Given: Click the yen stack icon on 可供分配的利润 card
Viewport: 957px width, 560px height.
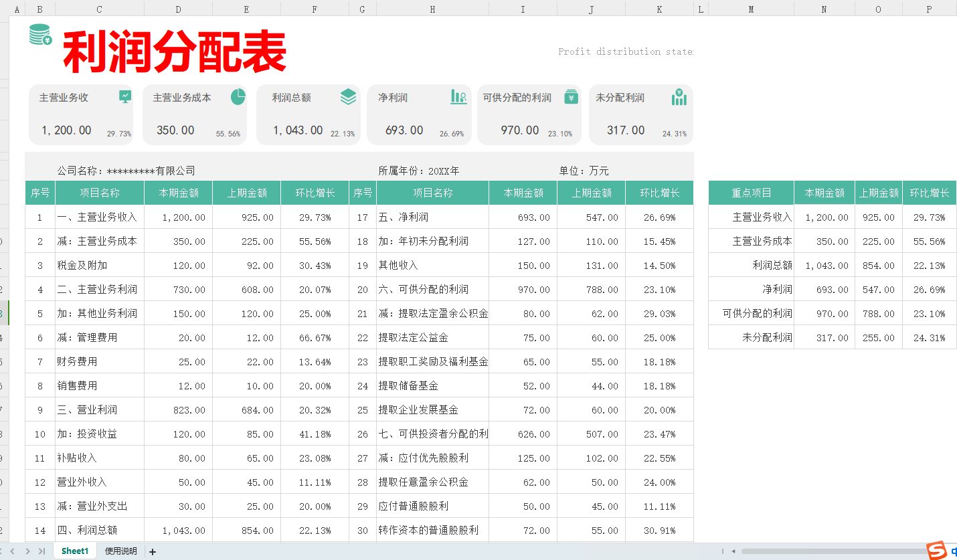Looking at the screenshot, I should pos(571,96).
